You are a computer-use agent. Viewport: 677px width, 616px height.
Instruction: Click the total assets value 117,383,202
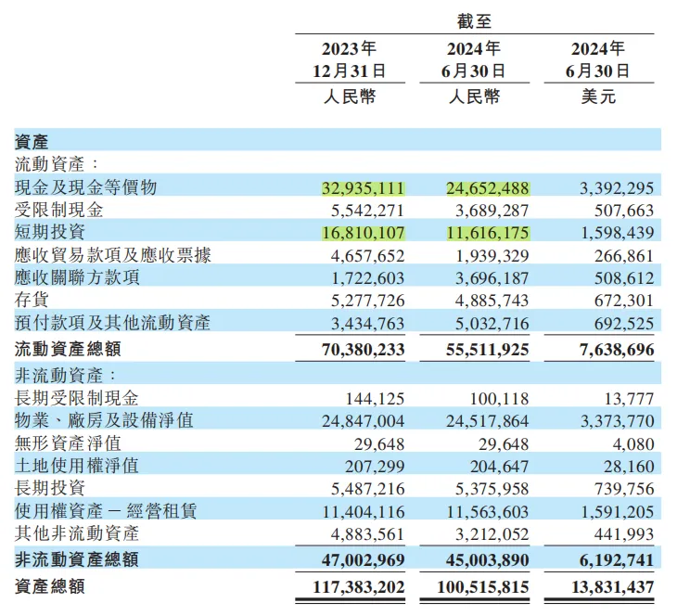click(x=359, y=587)
